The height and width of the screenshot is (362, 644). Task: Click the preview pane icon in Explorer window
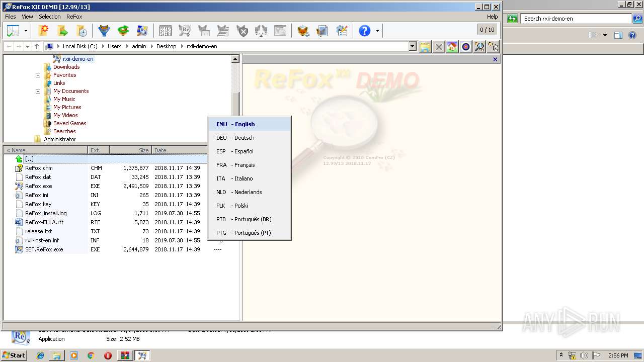coord(618,35)
